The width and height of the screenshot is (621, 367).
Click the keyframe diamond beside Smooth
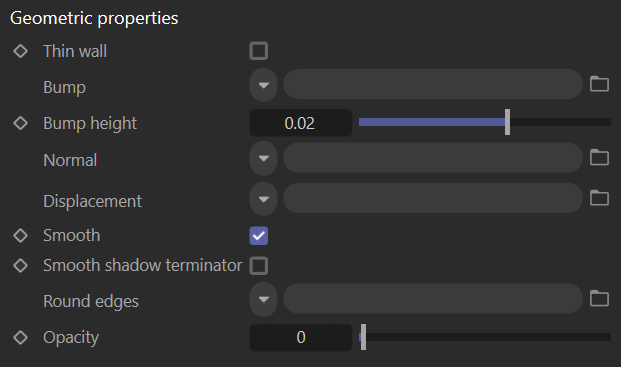click(20, 236)
